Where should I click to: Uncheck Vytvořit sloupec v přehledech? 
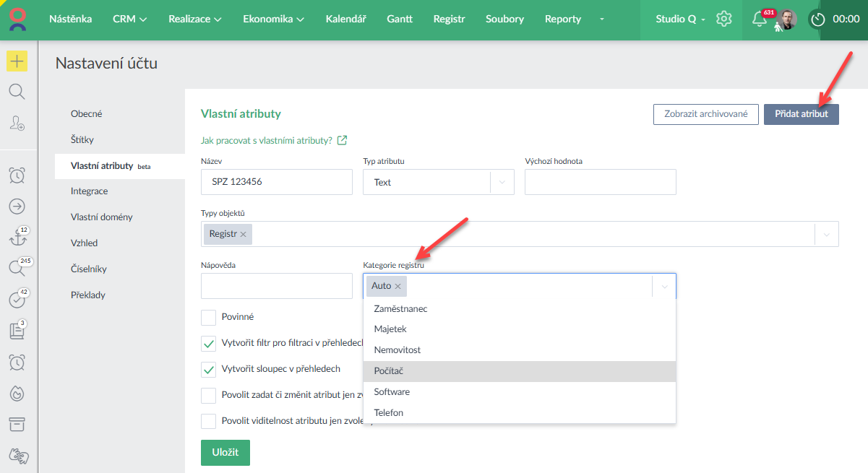pos(209,369)
